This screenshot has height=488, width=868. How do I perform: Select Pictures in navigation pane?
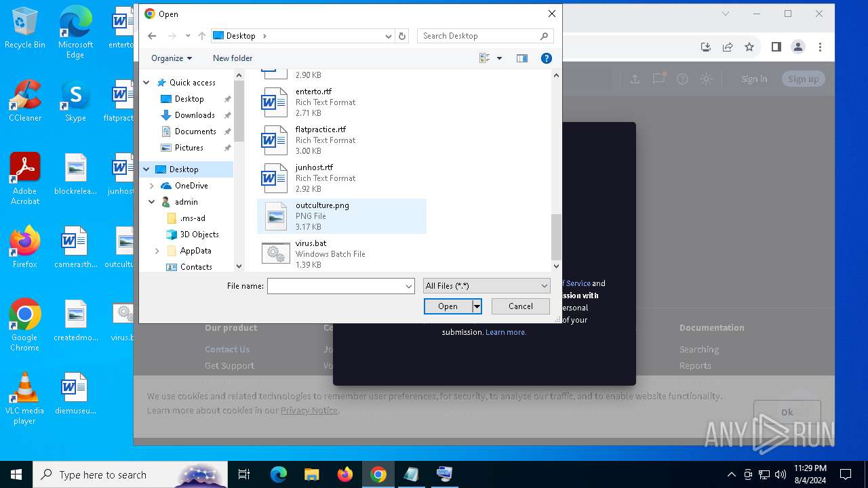tap(189, 148)
